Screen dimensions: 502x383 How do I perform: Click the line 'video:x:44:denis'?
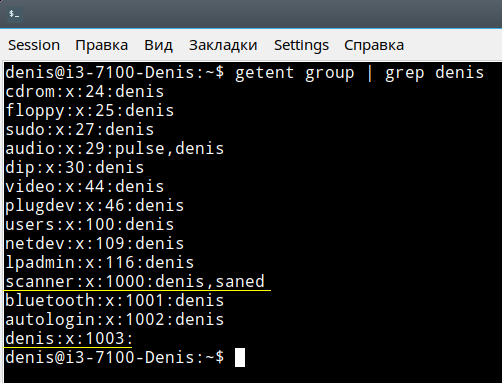click(85, 187)
